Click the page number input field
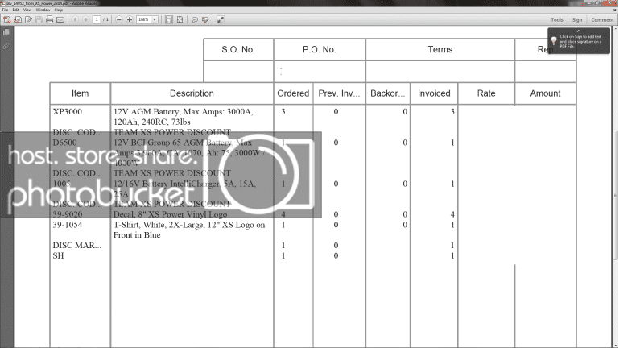The height and width of the screenshot is (348, 644). 97,19
